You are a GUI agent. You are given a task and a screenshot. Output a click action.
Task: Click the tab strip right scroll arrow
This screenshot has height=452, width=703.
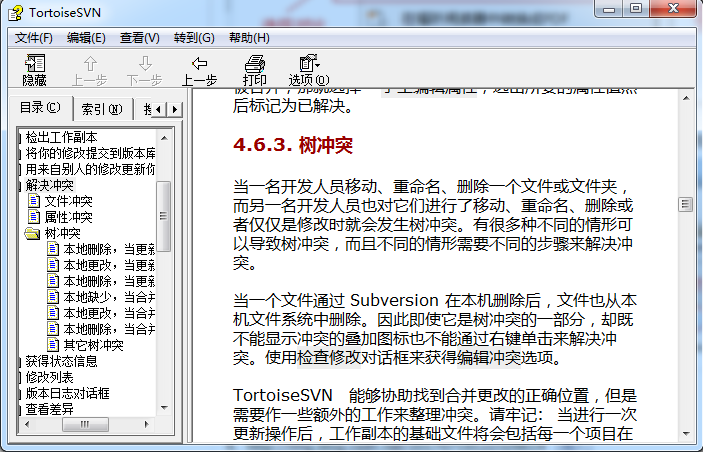pyautogui.click(x=174, y=109)
